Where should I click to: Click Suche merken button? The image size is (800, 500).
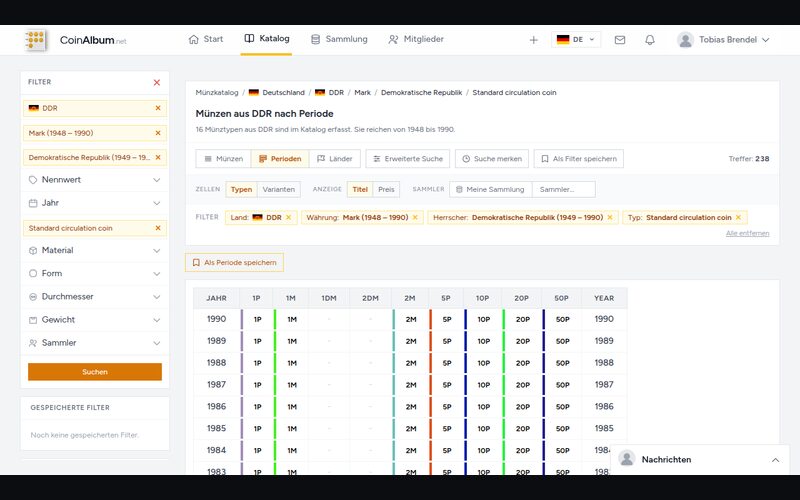(x=492, y=159)
